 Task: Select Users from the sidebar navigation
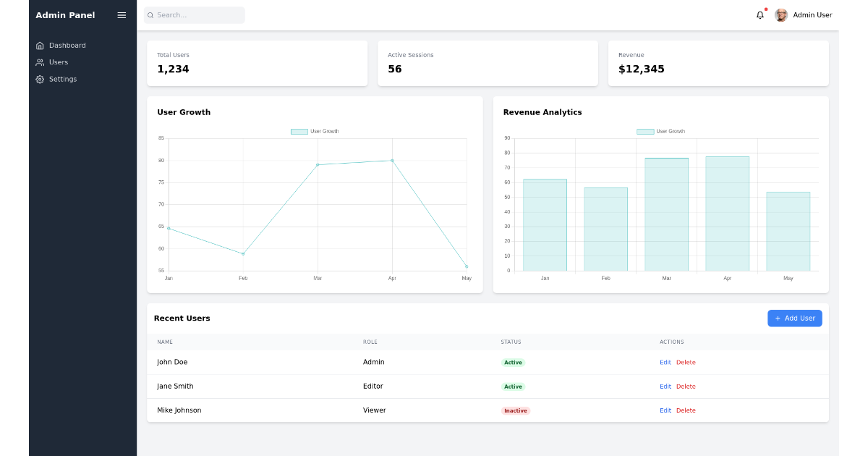58,62
